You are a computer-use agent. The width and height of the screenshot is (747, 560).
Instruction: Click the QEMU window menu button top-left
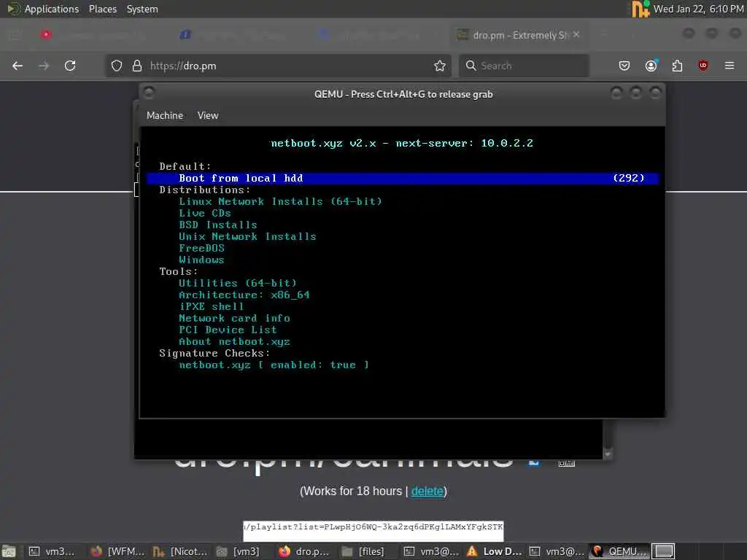click(x=149, y=93)
